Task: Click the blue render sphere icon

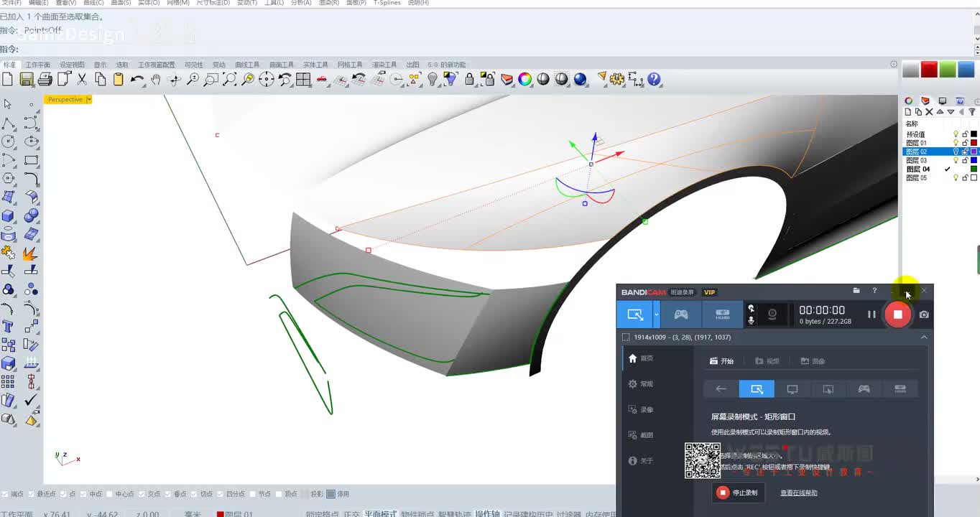Action: (x=581, y=79)
